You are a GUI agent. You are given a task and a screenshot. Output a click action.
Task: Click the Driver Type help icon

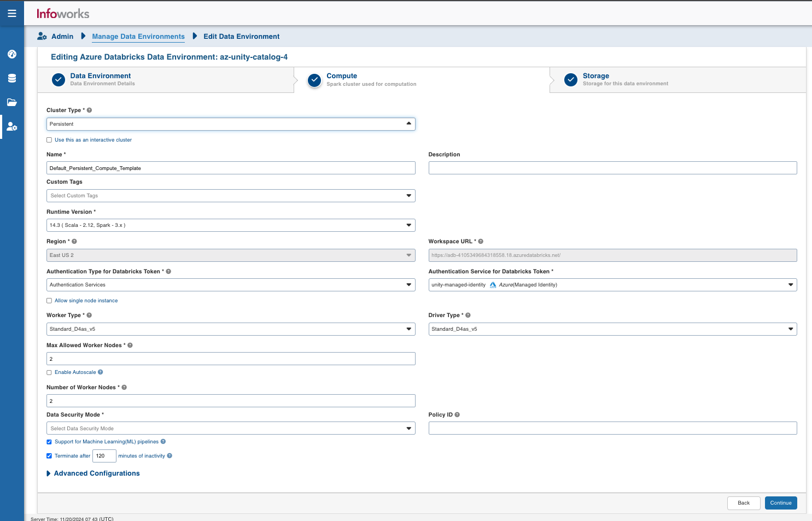(468, 315)
